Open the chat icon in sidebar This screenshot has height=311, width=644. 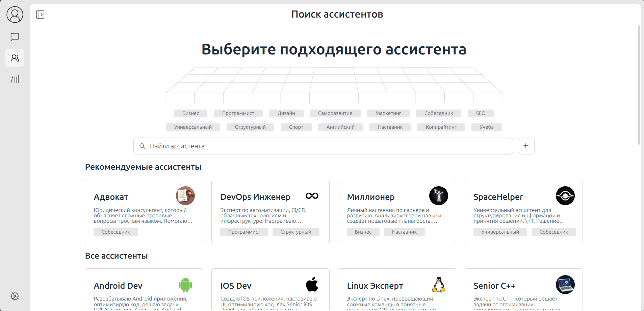15,37
